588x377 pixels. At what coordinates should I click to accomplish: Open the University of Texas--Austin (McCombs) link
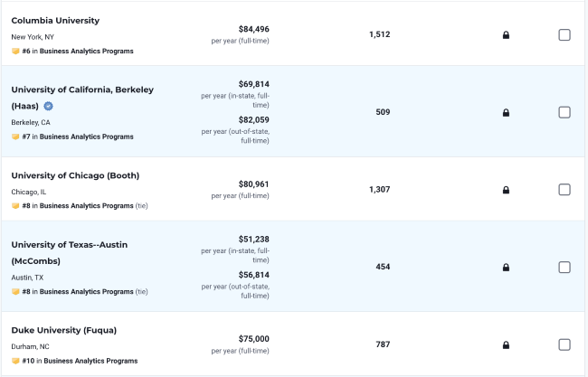(70, 252)
